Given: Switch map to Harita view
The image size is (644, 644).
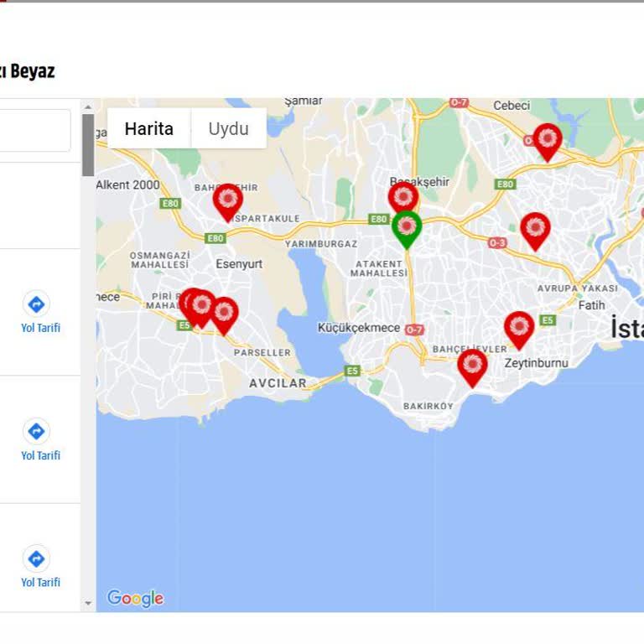Looking at the screenshot, I should click(x=149, y=129).
